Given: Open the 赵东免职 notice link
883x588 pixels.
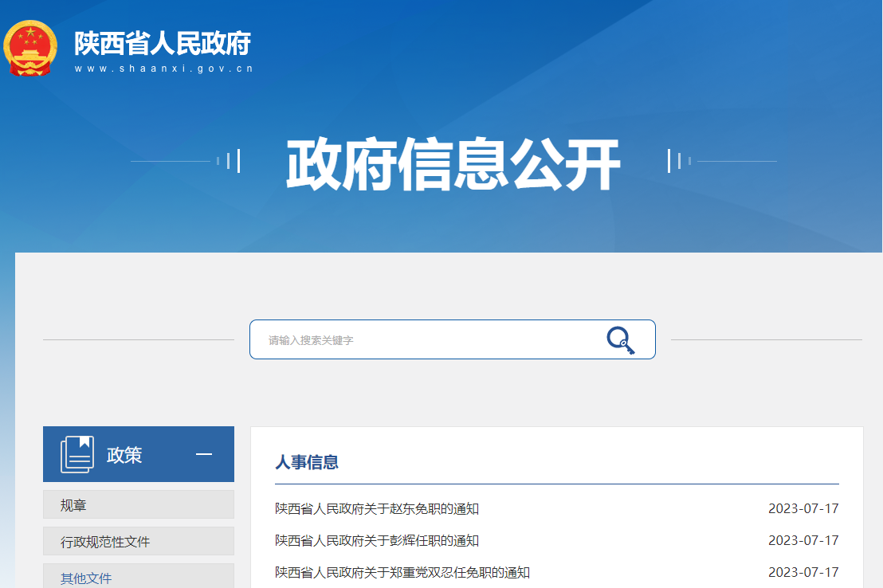Looking at the screenshot, I should (x=377, y=508).
